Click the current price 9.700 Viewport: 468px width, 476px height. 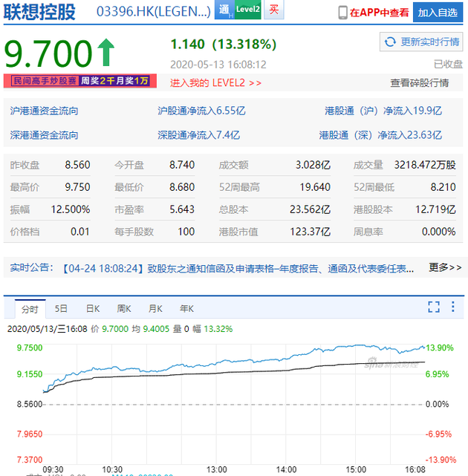[x=48, y=53]
